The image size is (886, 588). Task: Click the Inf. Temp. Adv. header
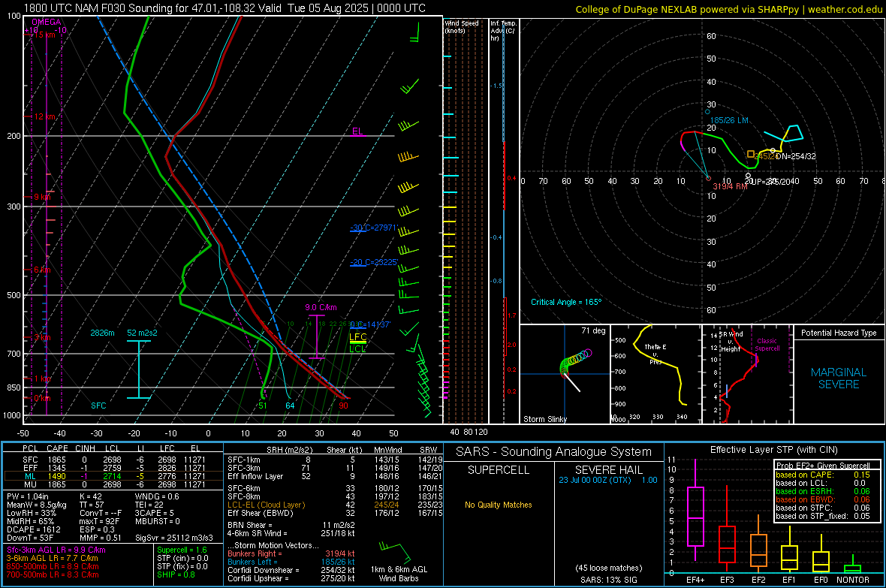[x=503, y=31]
